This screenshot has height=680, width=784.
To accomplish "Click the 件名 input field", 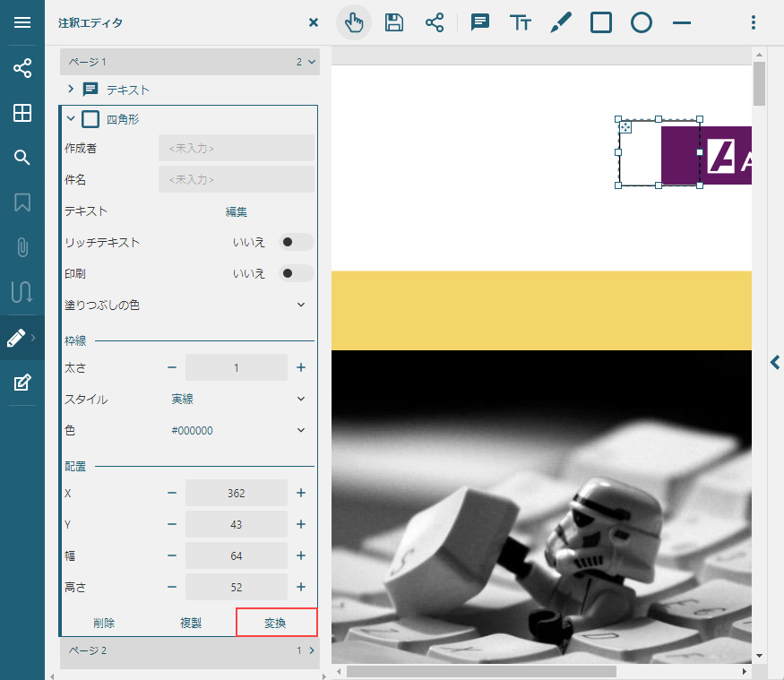I will click(236, 179).
